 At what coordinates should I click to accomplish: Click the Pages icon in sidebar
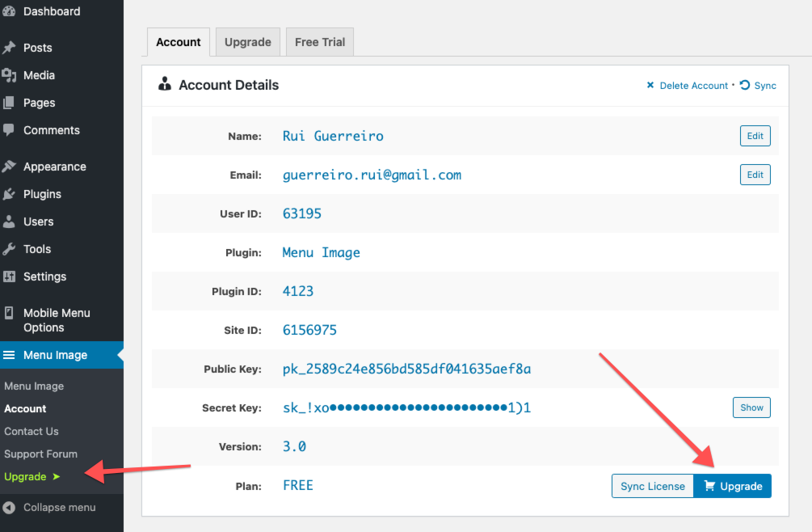pos(9,103)
